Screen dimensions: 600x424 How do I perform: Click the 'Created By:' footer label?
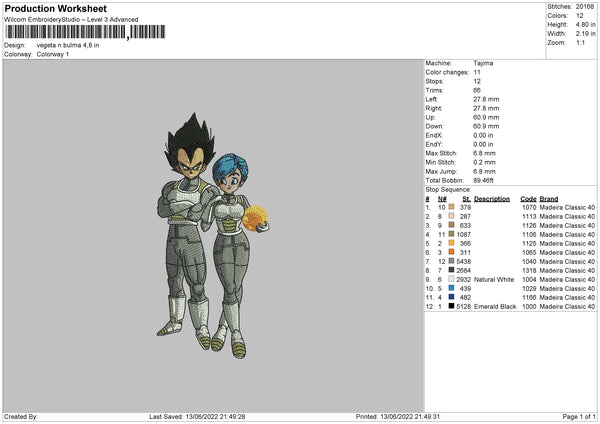tap(21, 416)
